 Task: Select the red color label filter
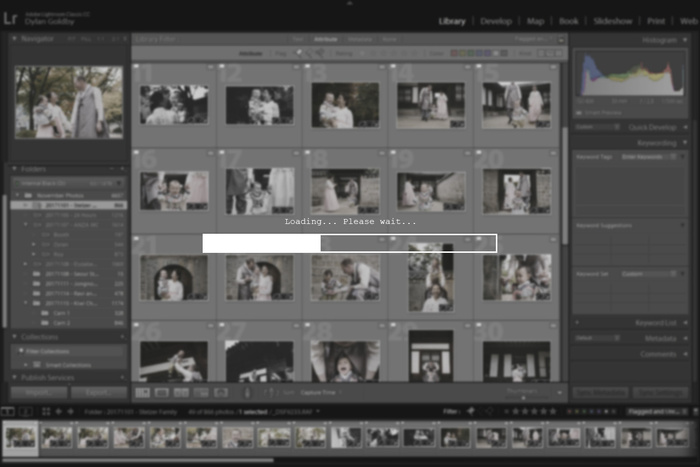(x=454, y=53)
